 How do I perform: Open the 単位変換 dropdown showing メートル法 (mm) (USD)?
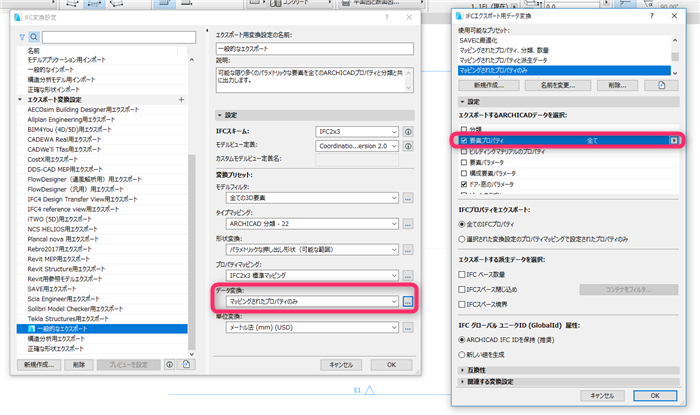[312, 328]
